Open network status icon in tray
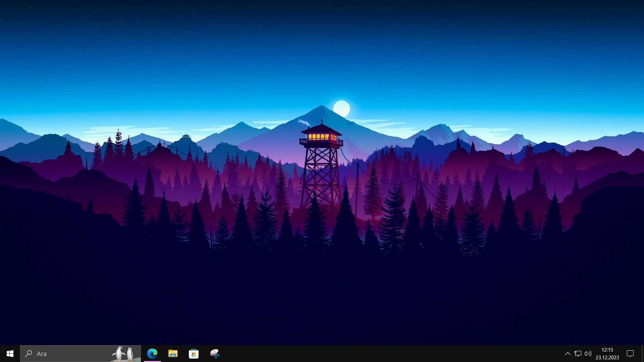The width and height of the screenshot is (644, 362). point(578,354)
